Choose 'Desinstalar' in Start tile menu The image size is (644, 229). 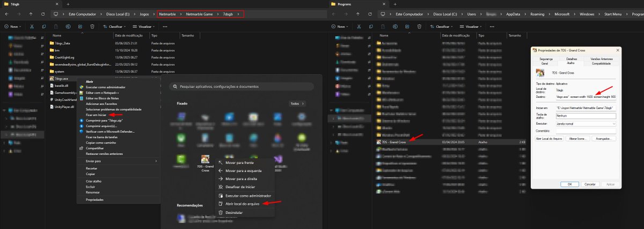pyautogui.click(x=245, y=212)
